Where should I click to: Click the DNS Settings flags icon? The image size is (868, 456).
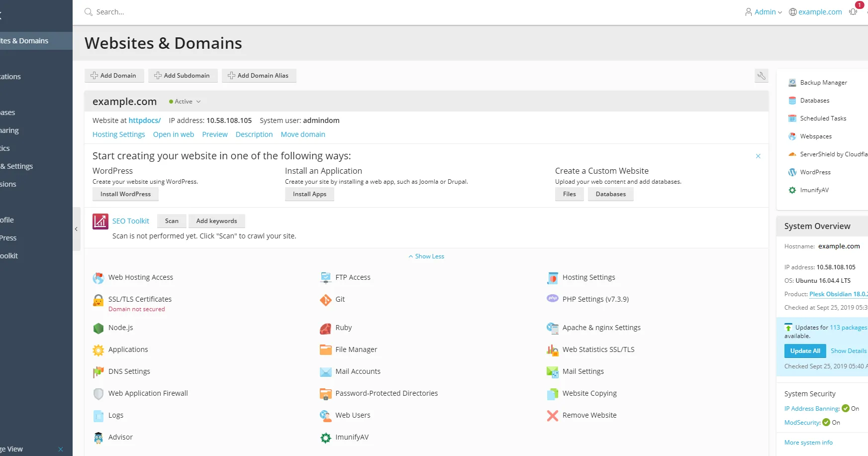click(x=98, y=372)
